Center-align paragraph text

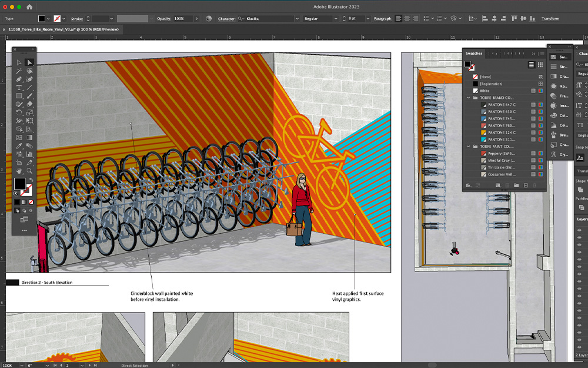[x=407, y=18]
